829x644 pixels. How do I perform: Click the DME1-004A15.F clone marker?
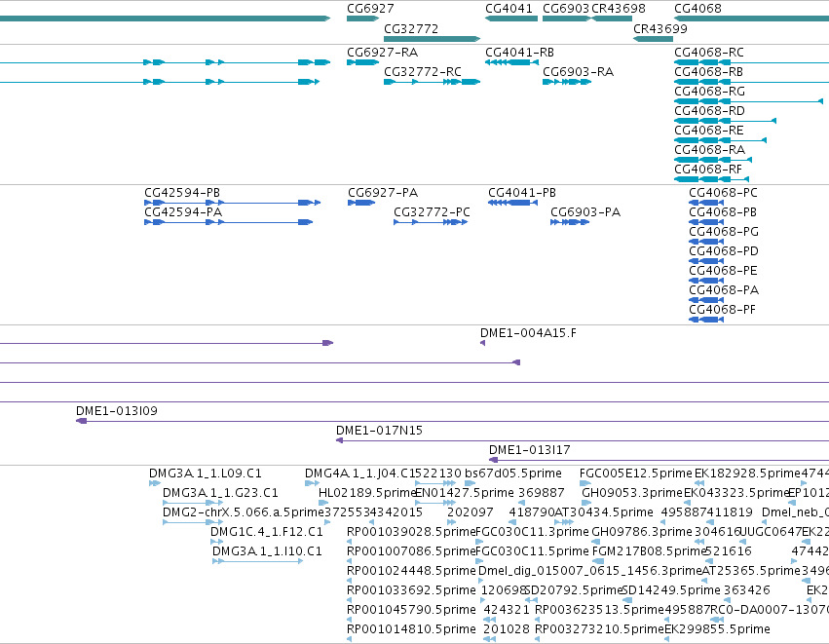[x=483, y=343]
